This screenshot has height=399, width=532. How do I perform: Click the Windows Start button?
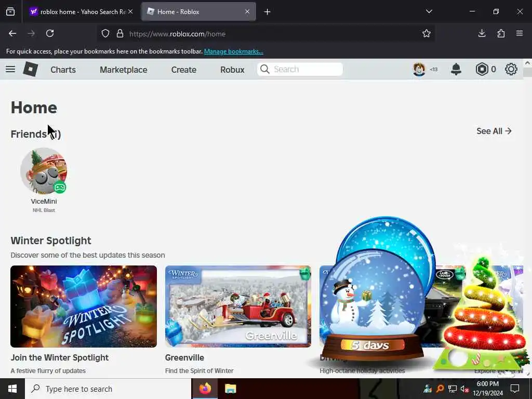(x=12, y=389)
